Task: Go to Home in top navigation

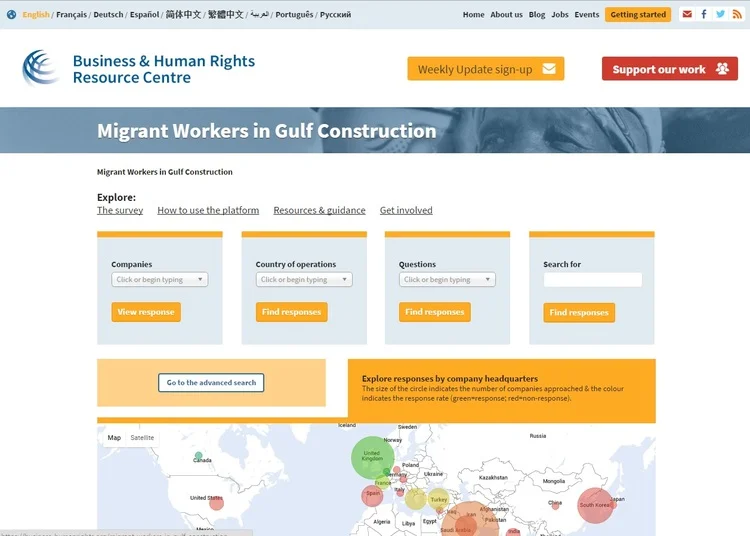Action: (x=474, y=15)
